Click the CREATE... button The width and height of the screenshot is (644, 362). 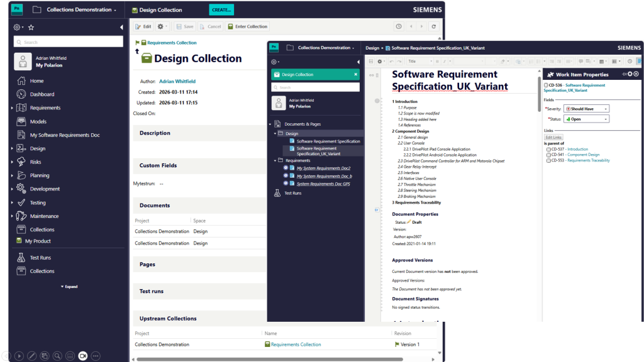tap(221, 10)
